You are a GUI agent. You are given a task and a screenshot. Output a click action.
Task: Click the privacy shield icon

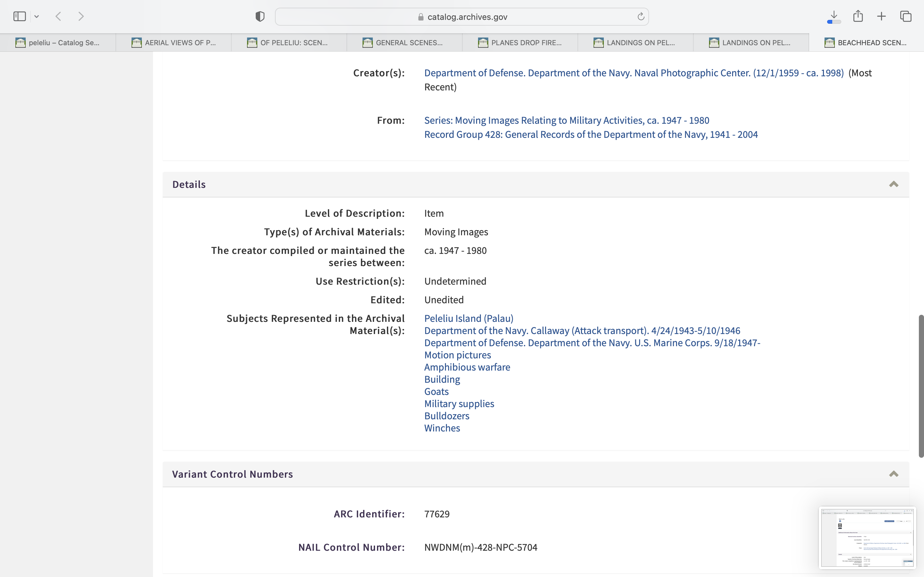click(x=260, y=16)
